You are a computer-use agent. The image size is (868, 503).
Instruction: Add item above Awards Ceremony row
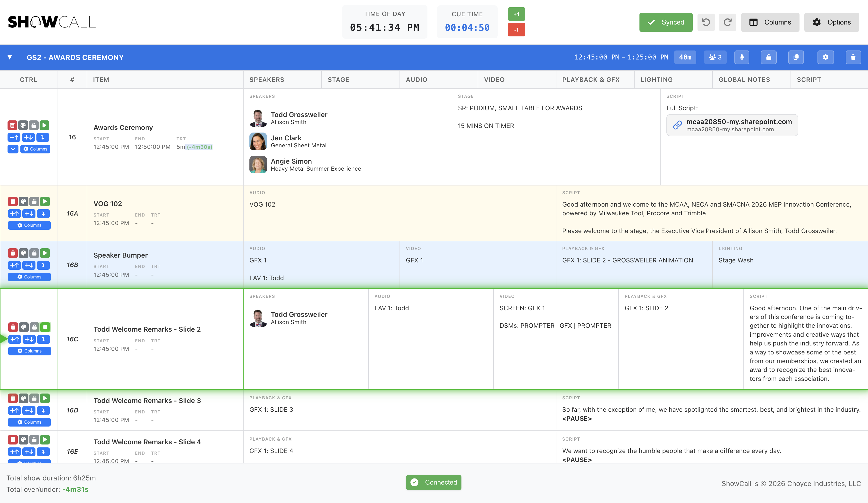(14, 137)
